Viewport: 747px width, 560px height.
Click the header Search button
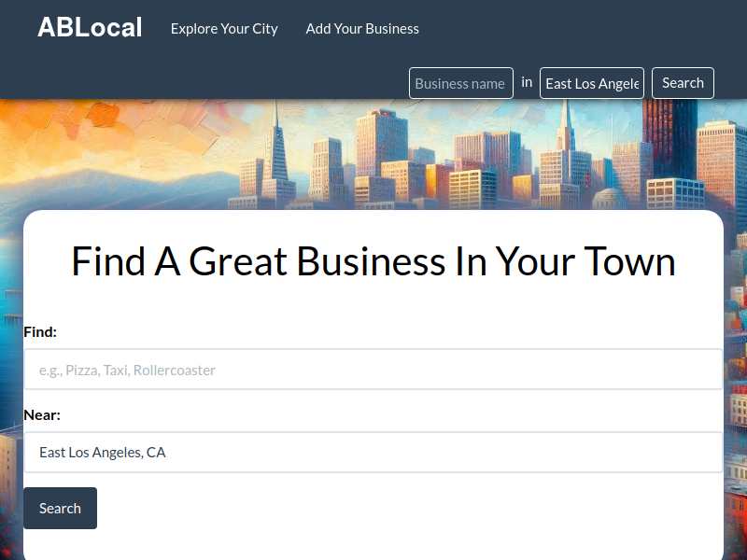click(683, 83)
